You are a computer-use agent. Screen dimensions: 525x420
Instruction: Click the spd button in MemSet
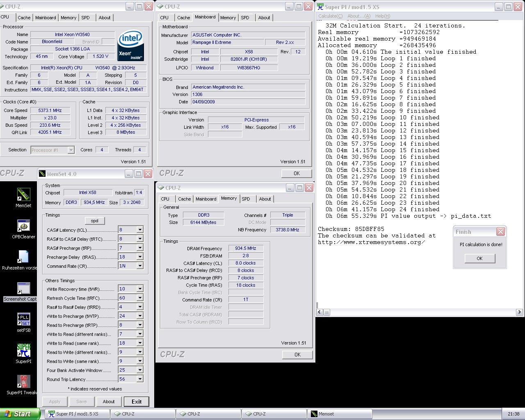(95, 221)
